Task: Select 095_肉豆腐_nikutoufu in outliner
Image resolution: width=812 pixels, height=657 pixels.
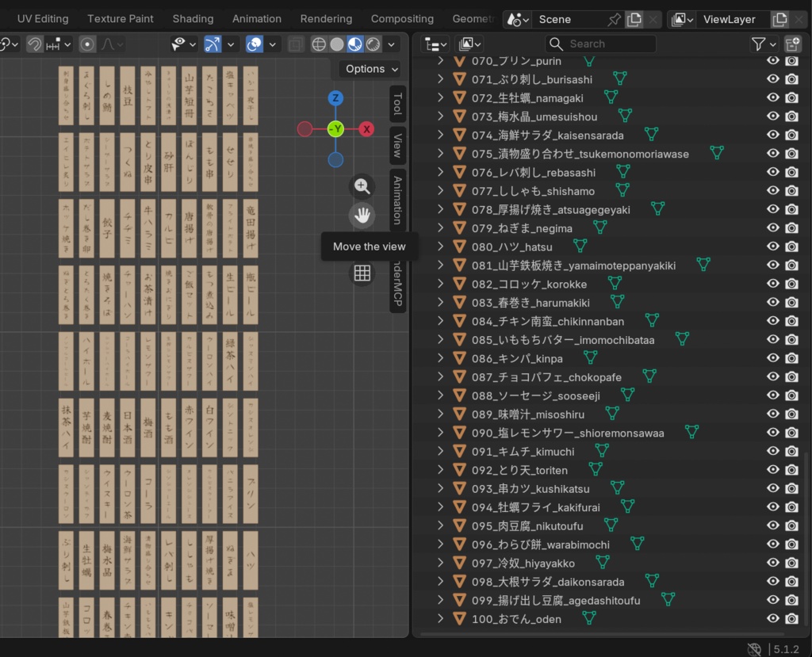Action: click(x=527, y=526)
